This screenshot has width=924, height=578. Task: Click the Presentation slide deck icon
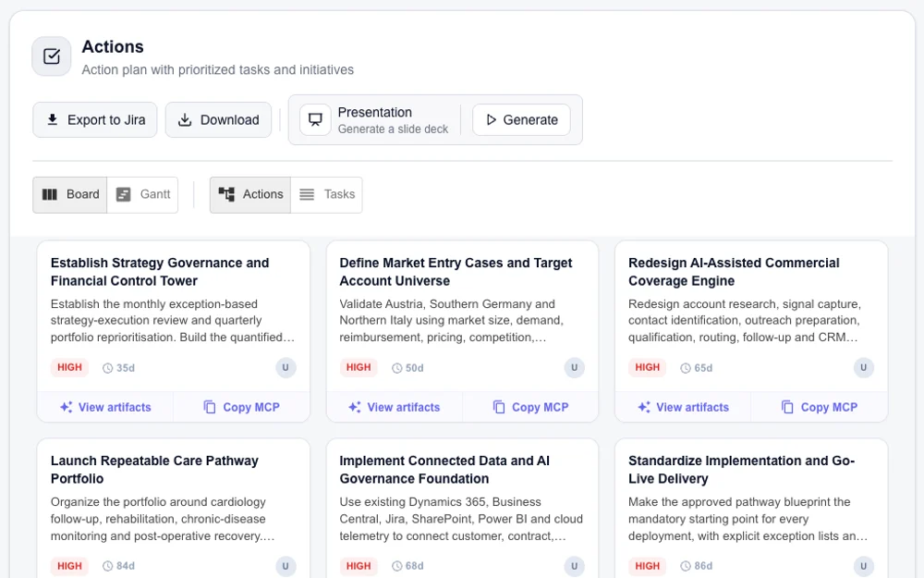click(x=315, y=119)
